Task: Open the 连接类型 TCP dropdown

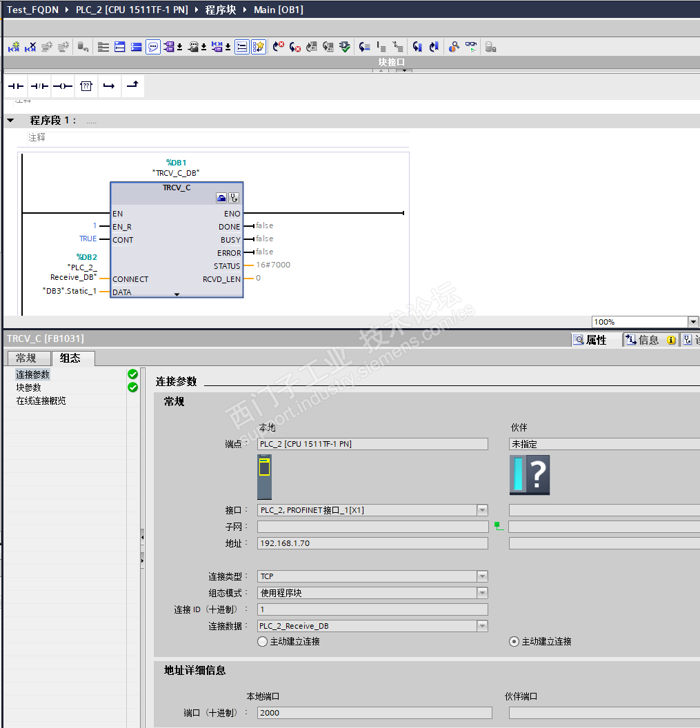Action: (x=482, y=576)
